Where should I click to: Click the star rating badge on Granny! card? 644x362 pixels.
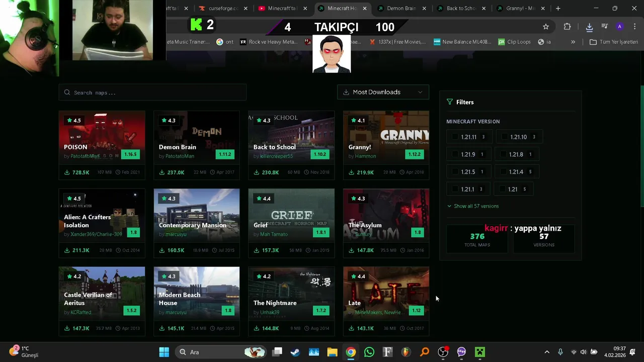tap(358, 121)
